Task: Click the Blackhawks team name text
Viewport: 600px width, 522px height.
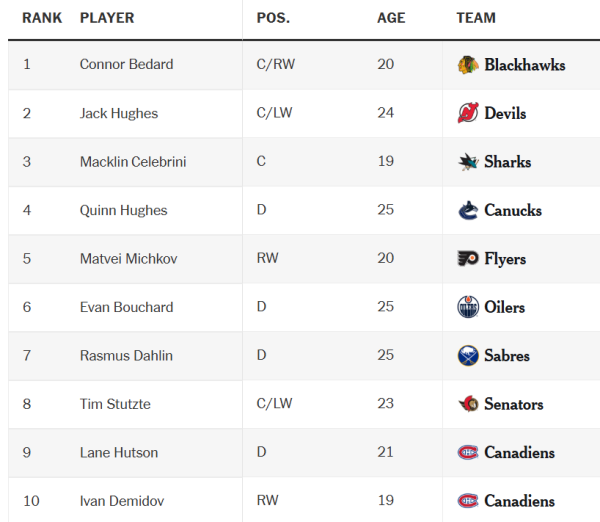Action: pos(524,65)
